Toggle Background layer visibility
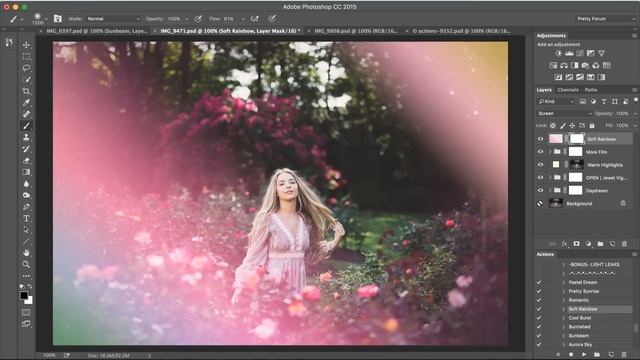640x360 pixels. click(x=540, y=203)
